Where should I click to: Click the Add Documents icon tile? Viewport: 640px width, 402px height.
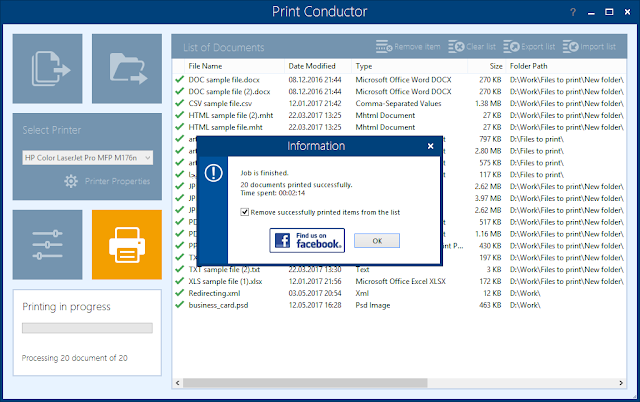(x=47, y=69)
